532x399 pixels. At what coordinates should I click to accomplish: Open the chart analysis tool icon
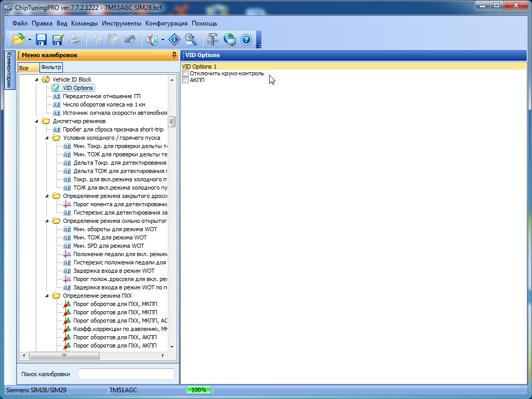click(x=152, y=39)
